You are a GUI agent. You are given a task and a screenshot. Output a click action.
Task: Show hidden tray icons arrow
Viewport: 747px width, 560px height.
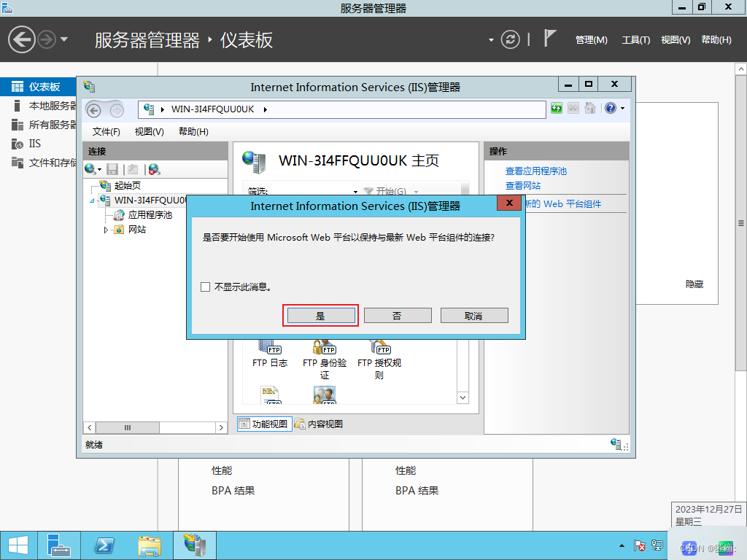(622, 545)
